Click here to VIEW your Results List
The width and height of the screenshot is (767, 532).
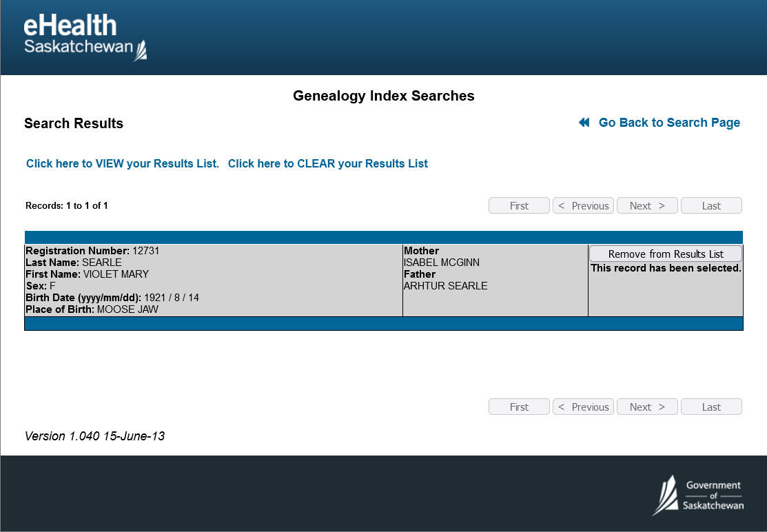tap(123, 164)
